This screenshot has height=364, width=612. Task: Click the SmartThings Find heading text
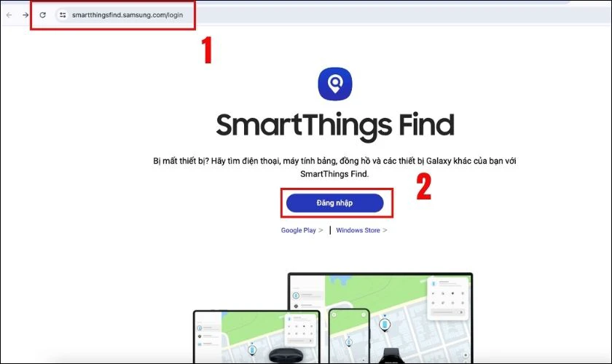pyautogui.click(x=335, y=126)
